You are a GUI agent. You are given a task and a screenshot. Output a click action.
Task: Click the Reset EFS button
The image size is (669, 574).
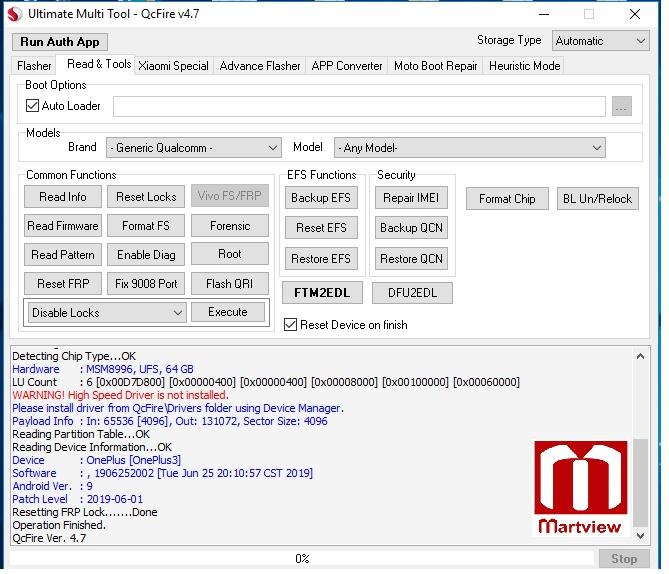[x=321, y=228]
